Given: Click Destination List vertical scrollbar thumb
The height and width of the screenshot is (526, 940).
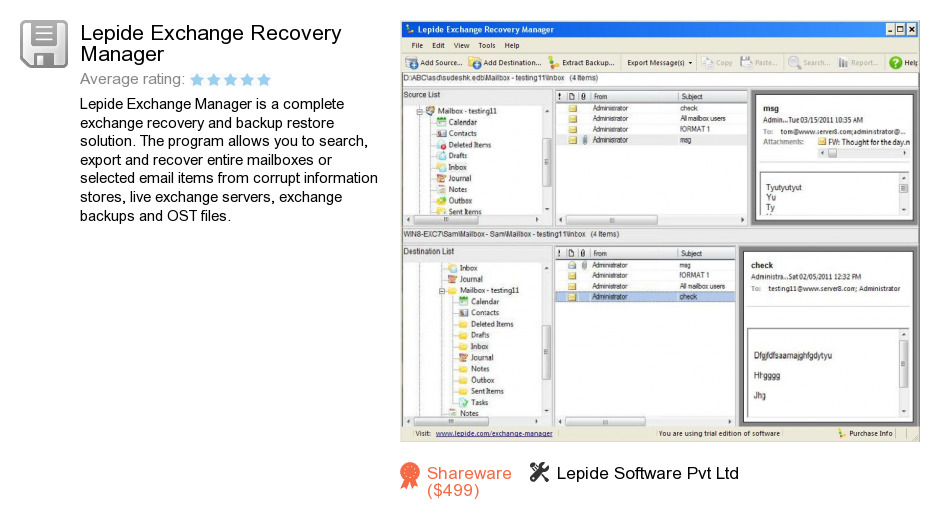Looking at the screenshot, I should point(546,351).
